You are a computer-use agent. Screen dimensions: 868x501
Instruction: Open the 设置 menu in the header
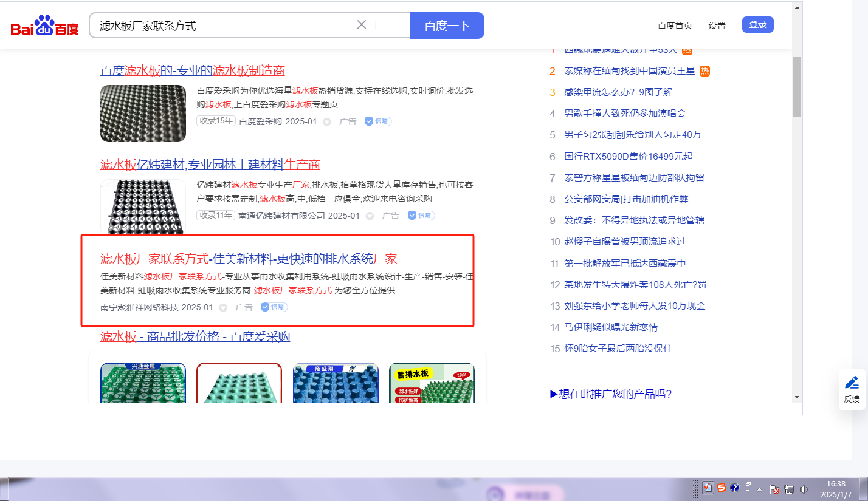(x=717, y=26)
